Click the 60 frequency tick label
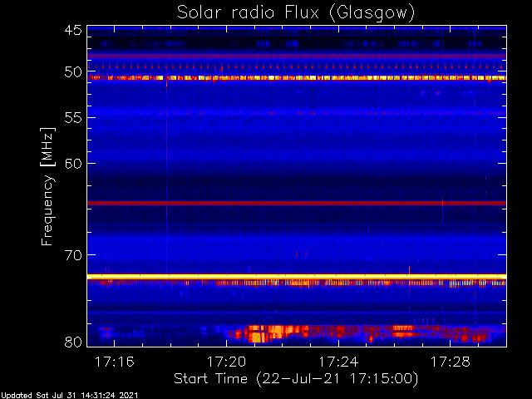532x399 pixels. tap(73, 164)
